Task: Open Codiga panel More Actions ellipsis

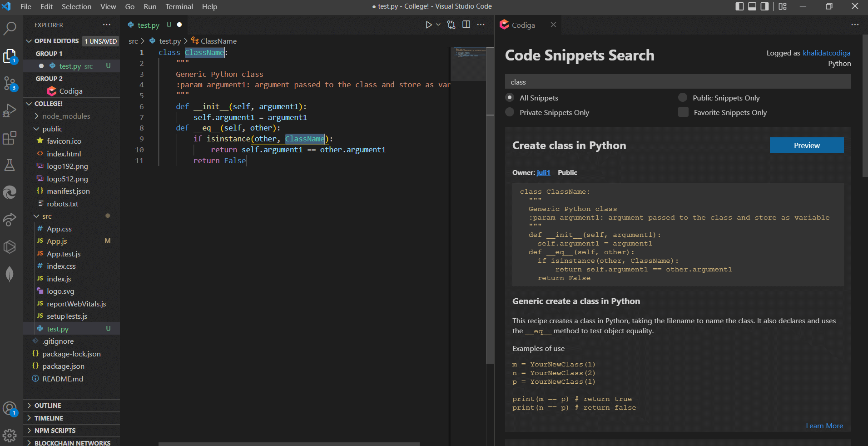Action: (x=855, y=25)
